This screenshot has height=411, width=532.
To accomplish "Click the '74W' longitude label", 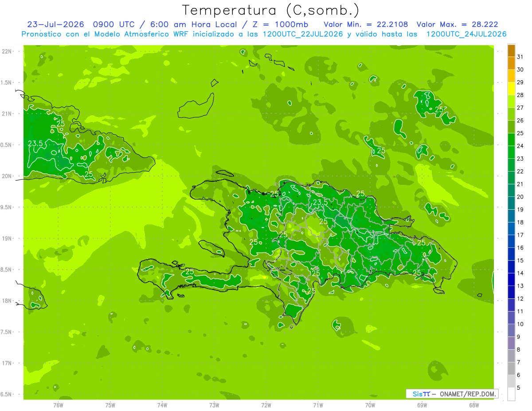I will 162,405.
